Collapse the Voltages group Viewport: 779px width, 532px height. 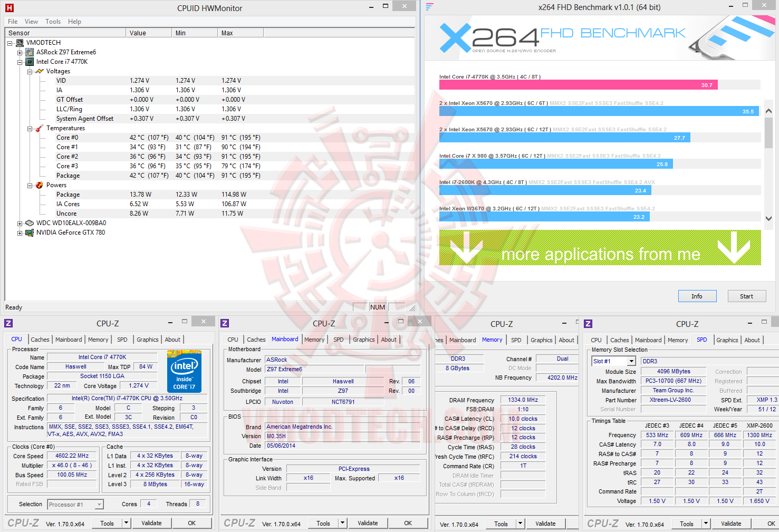pos(30,72)
